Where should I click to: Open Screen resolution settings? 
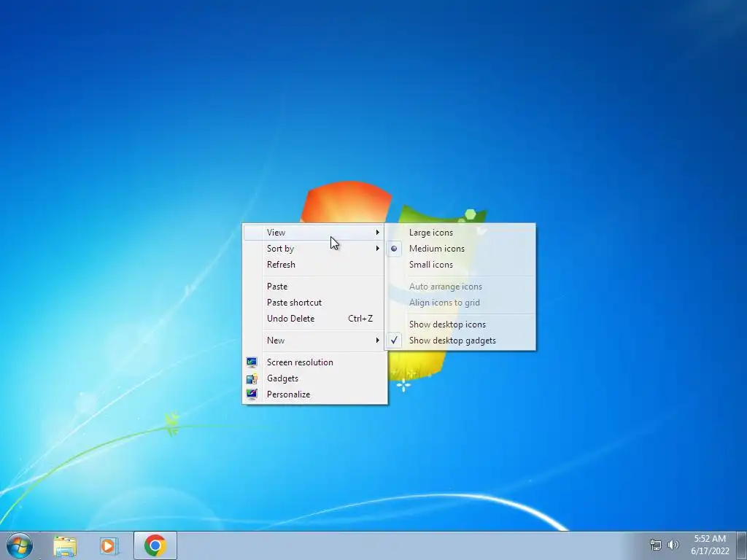(x=314, y=362)
